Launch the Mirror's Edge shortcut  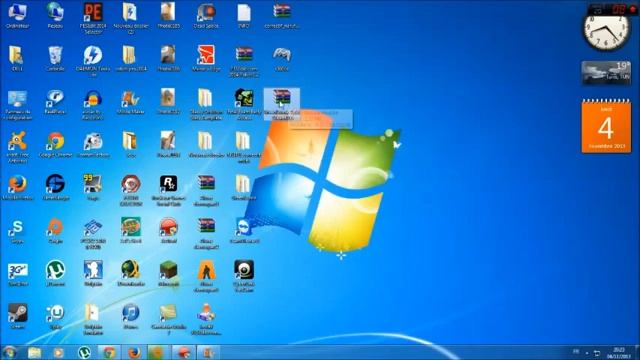coord(206,58)
